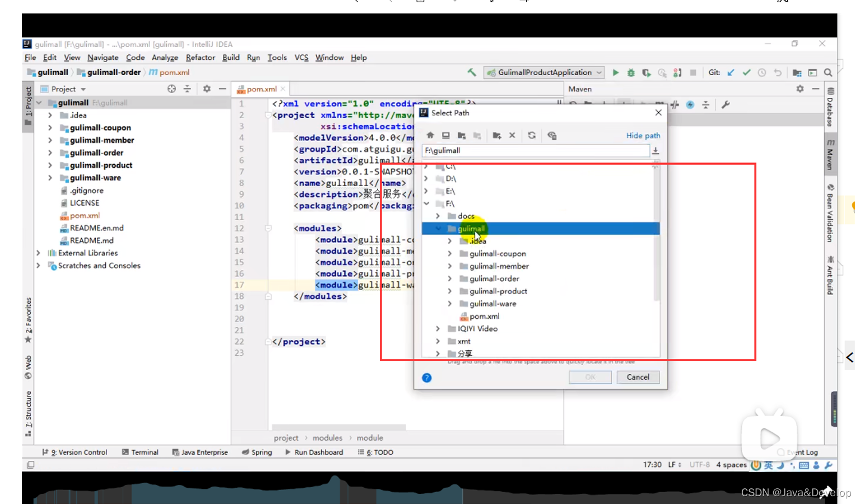
Task: Open the Run Dashboard tool window
Action: [314, 452]
